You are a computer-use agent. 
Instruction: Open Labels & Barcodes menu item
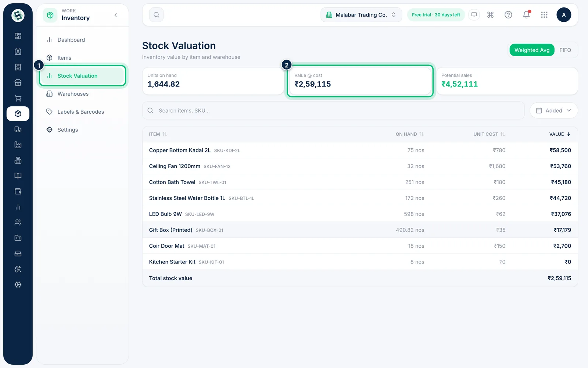(x=82, y=112)
